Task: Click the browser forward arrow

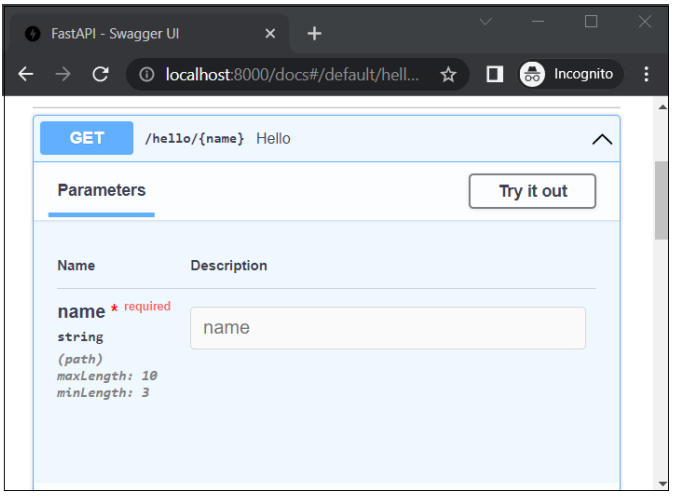Action: [63, 74]
